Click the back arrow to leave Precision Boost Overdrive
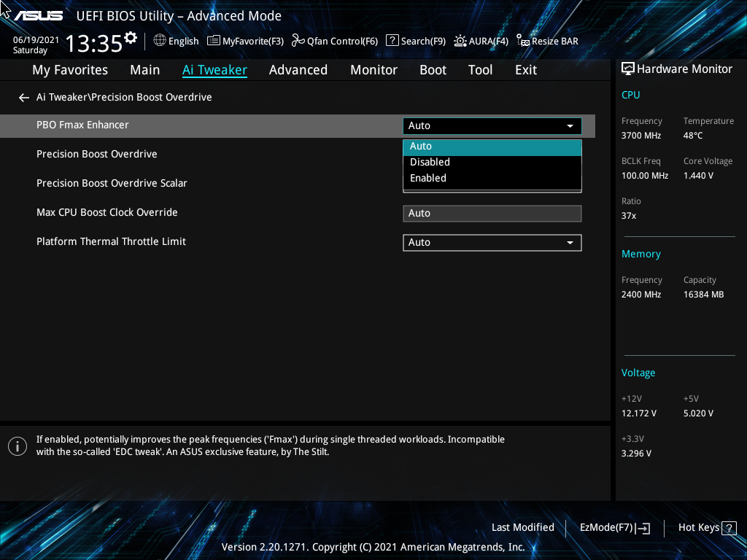 (23, 97)
